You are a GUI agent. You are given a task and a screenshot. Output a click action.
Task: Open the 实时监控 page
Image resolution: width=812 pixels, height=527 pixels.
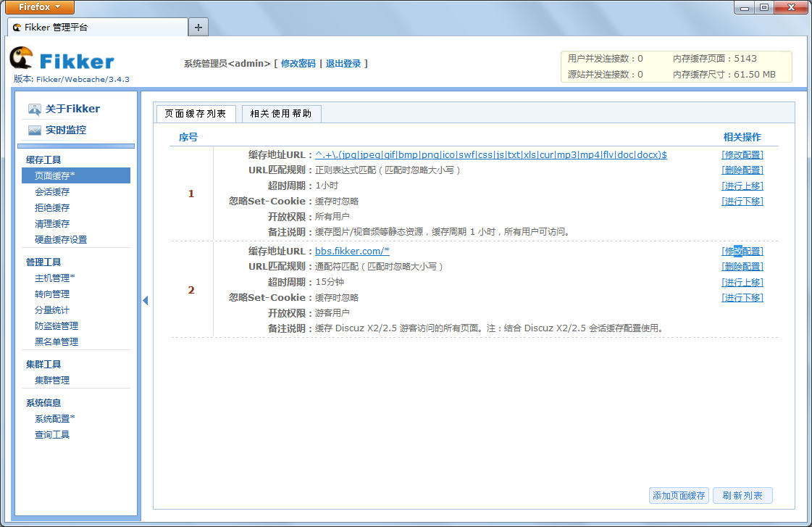pyautogui.click(x=66, y=130)
